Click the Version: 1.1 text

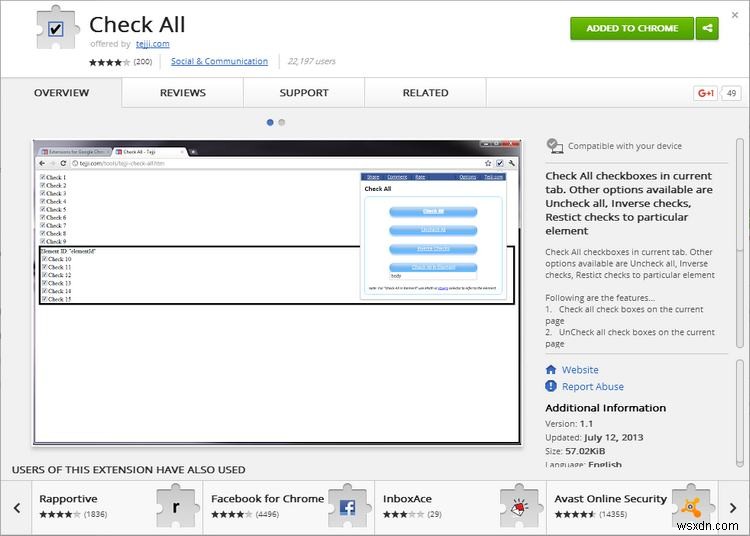[x=569, y=424]
